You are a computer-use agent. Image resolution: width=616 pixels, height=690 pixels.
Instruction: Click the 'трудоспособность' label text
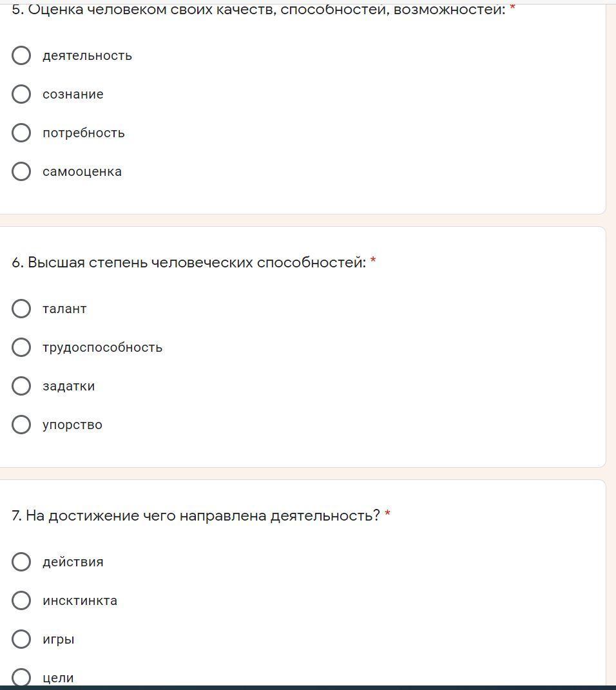tap(102, 348)
